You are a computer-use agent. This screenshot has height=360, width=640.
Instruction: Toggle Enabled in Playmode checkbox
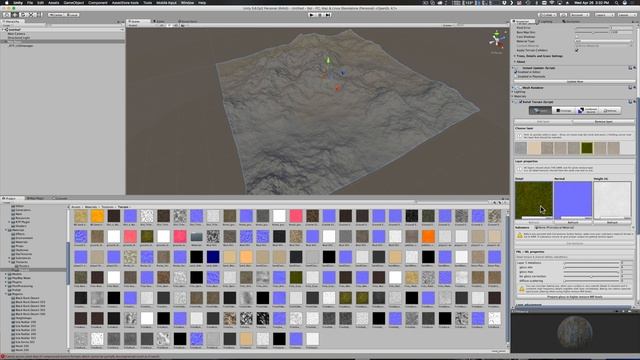coord(516,76)
